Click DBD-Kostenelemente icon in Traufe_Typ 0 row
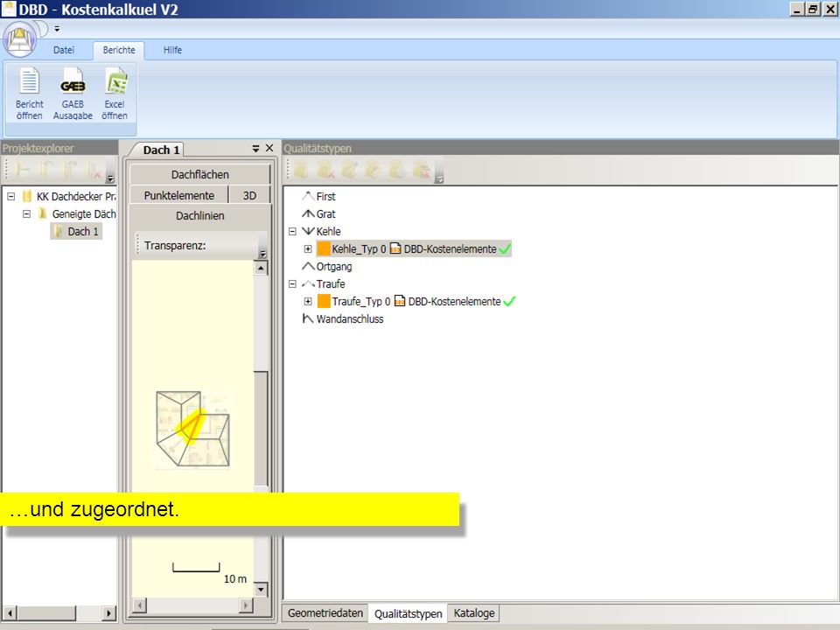 [400, 301]
